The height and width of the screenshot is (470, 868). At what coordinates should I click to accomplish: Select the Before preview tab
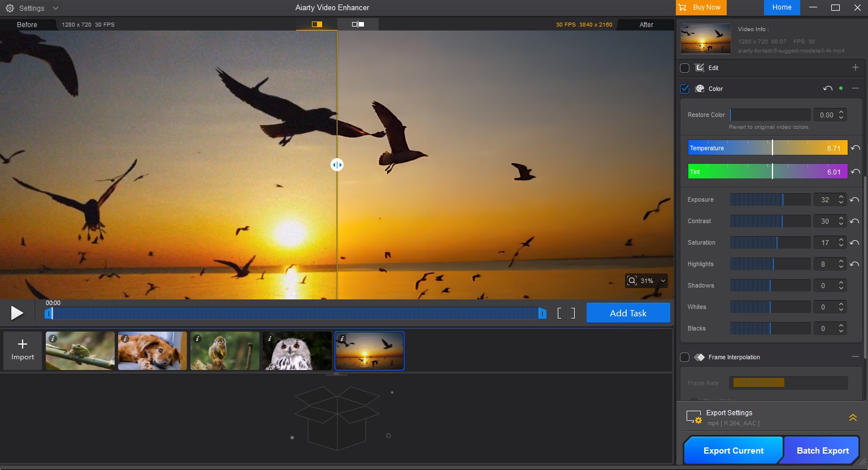pyautogui.click(x=27, y=25)
